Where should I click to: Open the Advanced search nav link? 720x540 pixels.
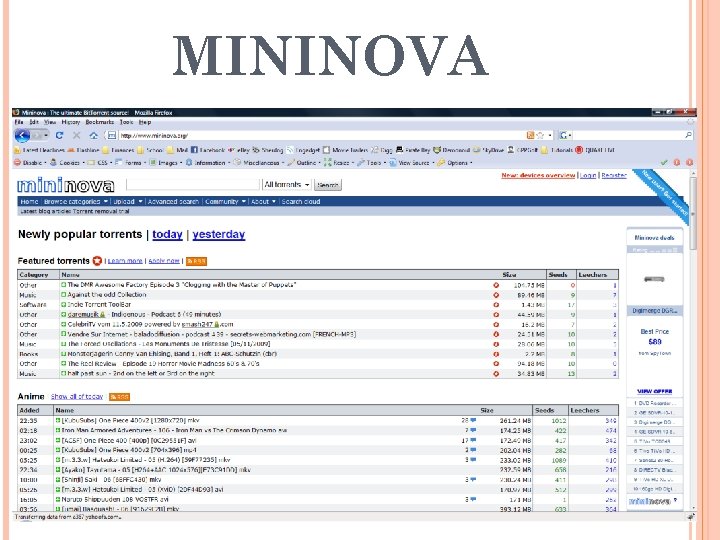(x=173, y=202)
